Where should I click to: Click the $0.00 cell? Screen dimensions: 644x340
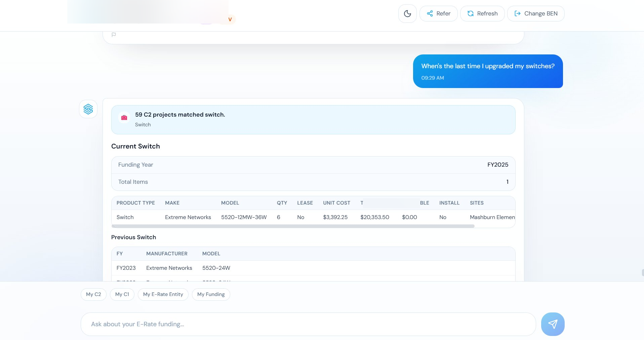coord(409,217)
